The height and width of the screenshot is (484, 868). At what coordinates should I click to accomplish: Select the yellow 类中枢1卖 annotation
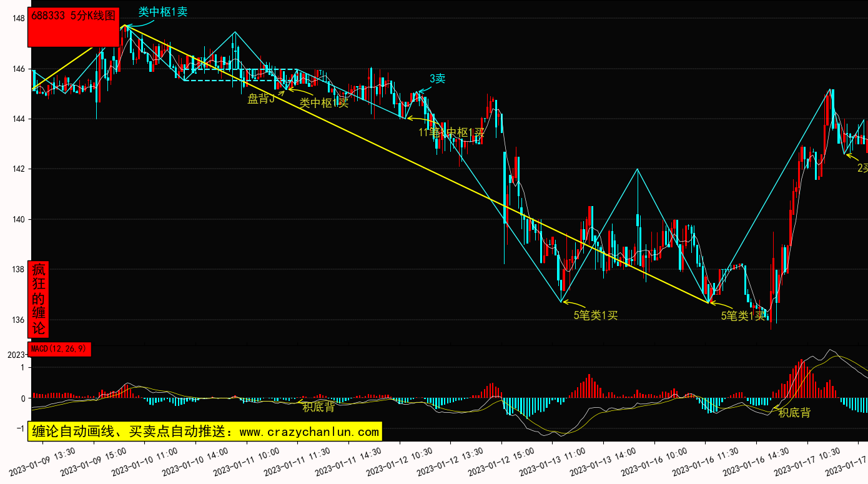tap(323, 103)
